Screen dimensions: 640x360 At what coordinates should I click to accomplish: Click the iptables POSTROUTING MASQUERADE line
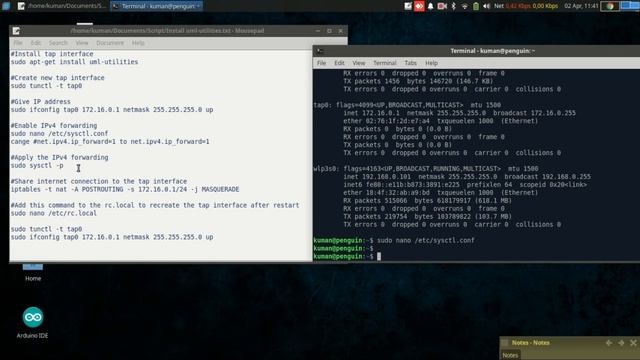point(125,189)
